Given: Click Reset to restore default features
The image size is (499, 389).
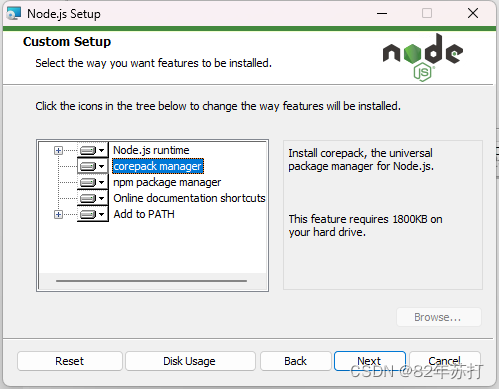Looking at the screenshot, I should click(70, 361).
